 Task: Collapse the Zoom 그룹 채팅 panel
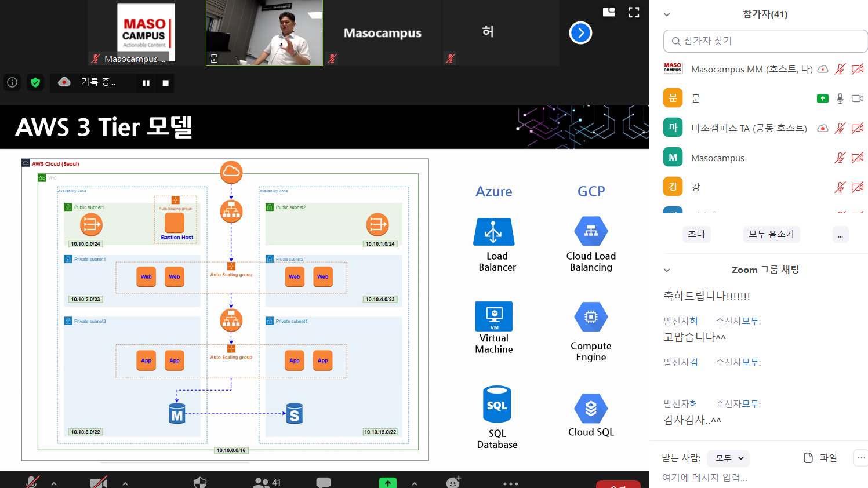click(667, 270)
